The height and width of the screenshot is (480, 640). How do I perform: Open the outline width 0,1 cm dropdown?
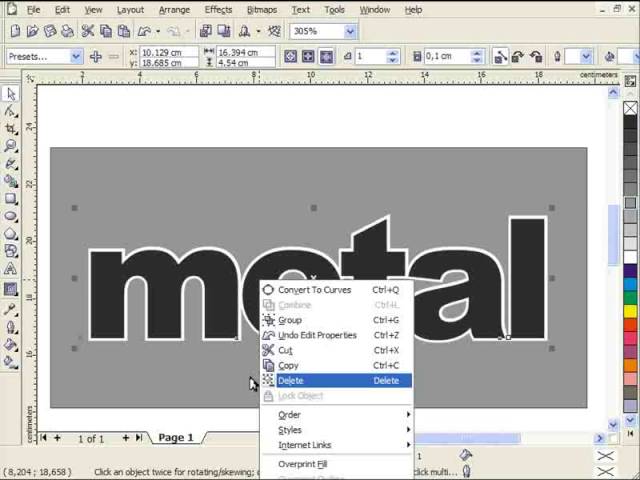tap(482, 57)
